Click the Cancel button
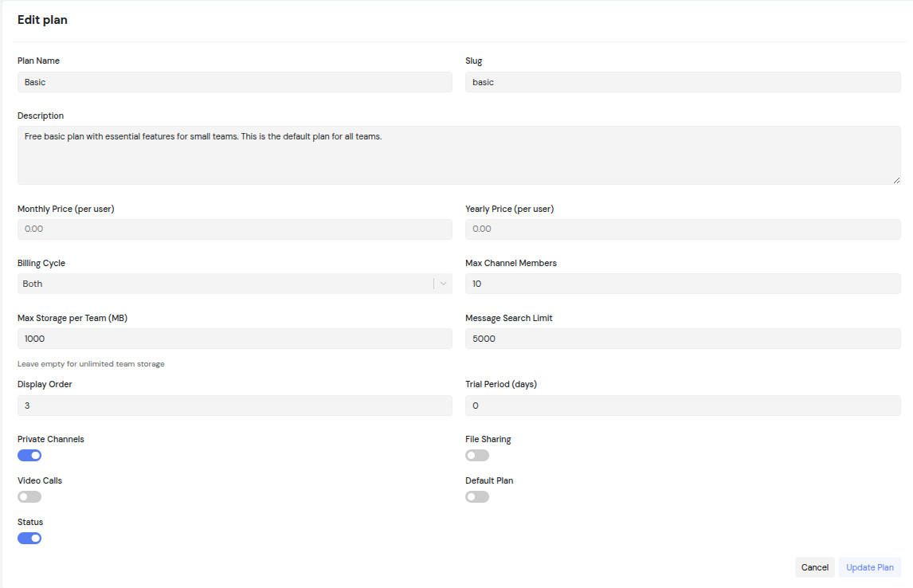 pos(814,566)
